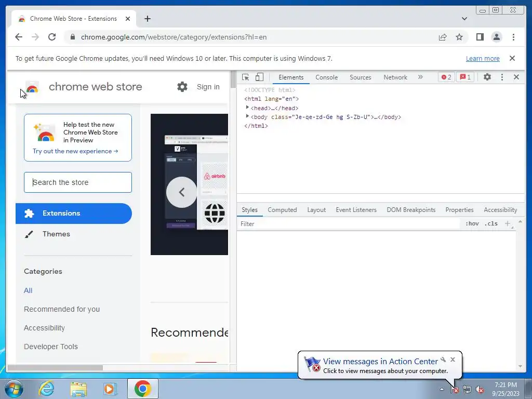The height and width of the screenshot is (399, 532).
Task: Close the Chrome Web Store tab
Action: 128,19
